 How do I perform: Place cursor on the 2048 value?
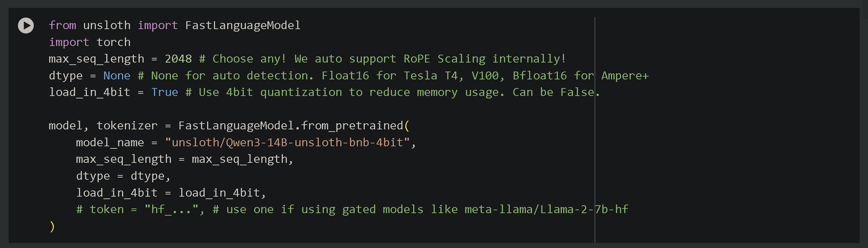click(178, 59)
